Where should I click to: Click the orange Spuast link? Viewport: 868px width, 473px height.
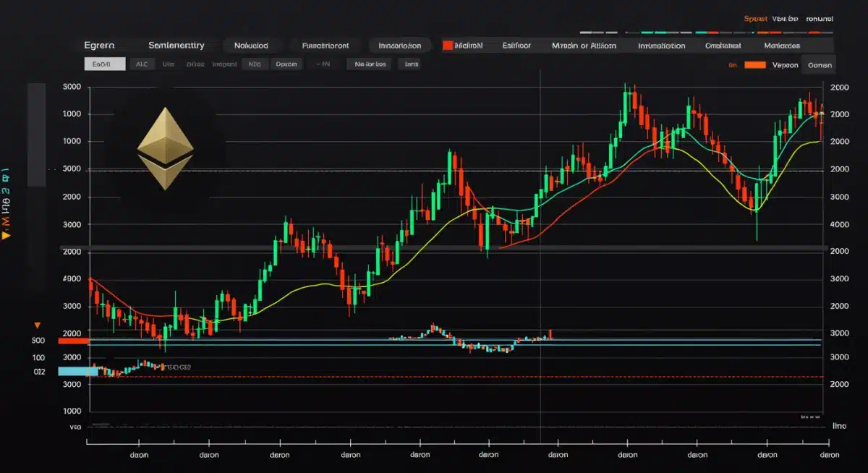click(754, 18)
